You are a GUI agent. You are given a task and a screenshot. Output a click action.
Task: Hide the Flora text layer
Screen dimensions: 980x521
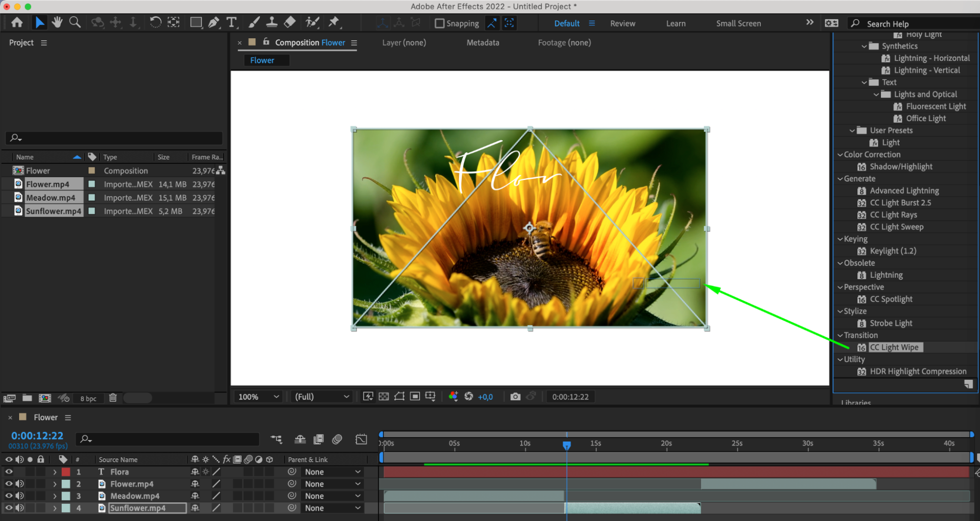click(x=9, y=471)
